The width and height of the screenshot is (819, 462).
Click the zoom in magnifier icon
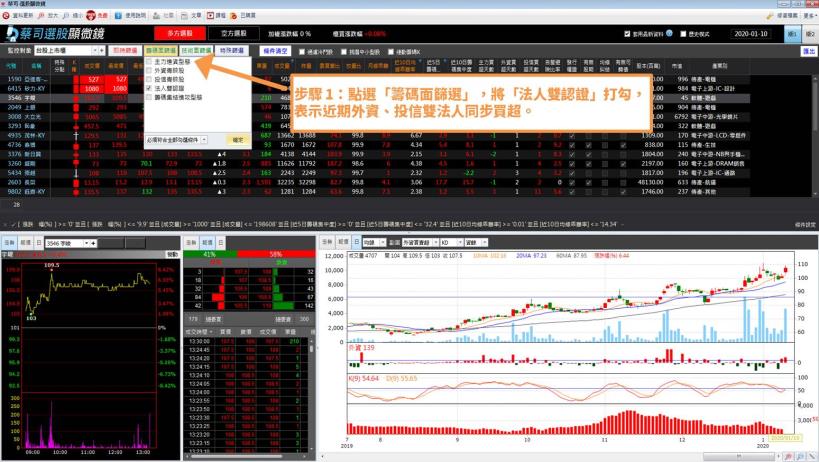41,16
